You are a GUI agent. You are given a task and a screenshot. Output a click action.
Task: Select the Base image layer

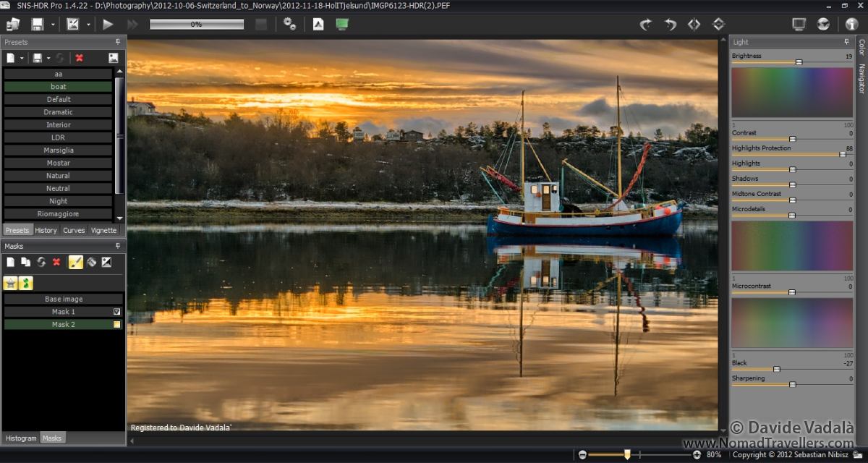(x=64, y=299)
